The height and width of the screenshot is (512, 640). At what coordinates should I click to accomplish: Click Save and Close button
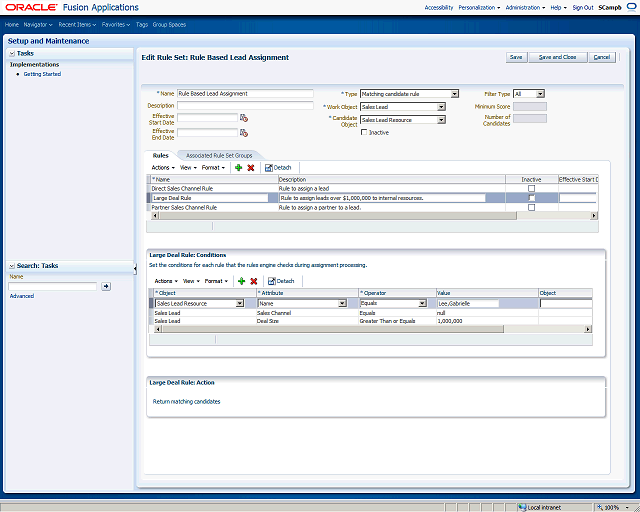(558, 57)
